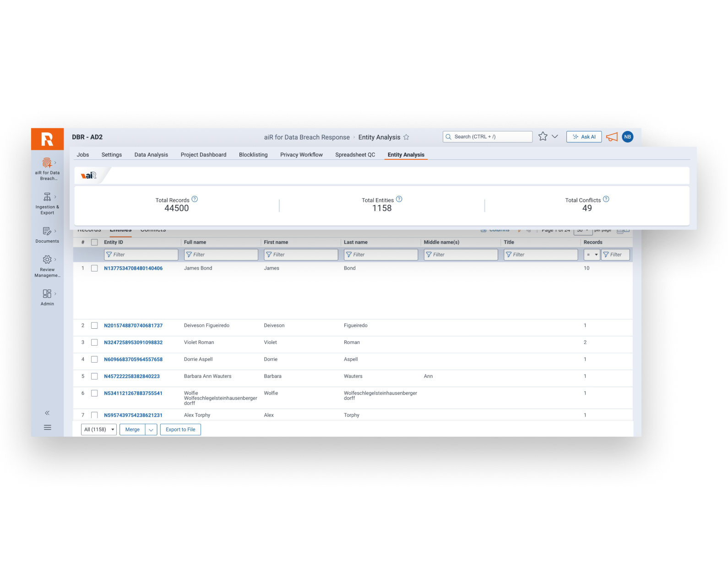Image resolution: width=728 pixels, height=565 pixels.
Task: Open entity N6096683705964557658 link
Action: (133, 359)
